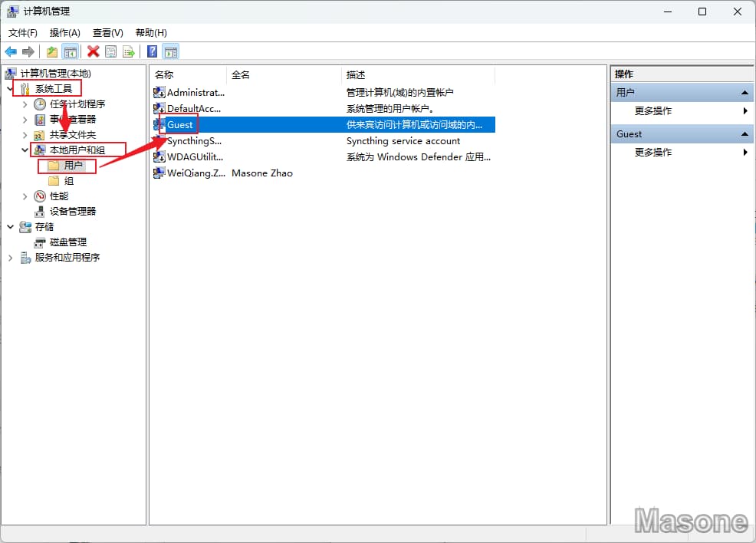Open the 文件(F) menu

[x=23, y=33]
